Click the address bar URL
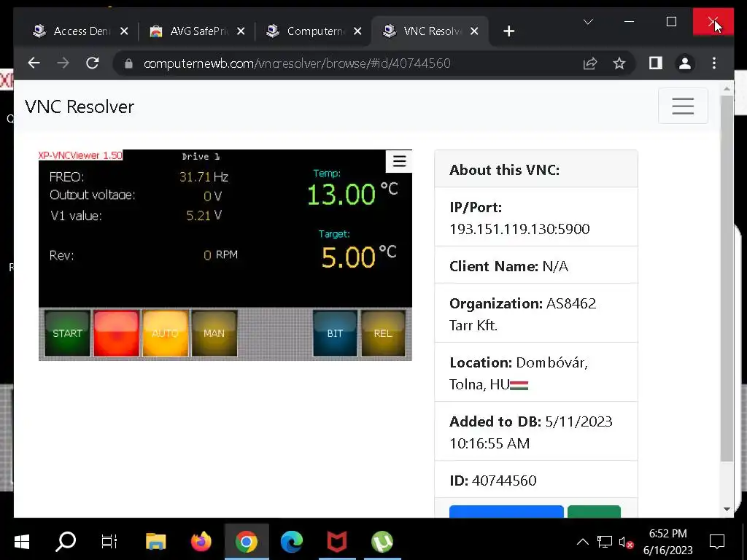747x560 pixels. [297, 63]
